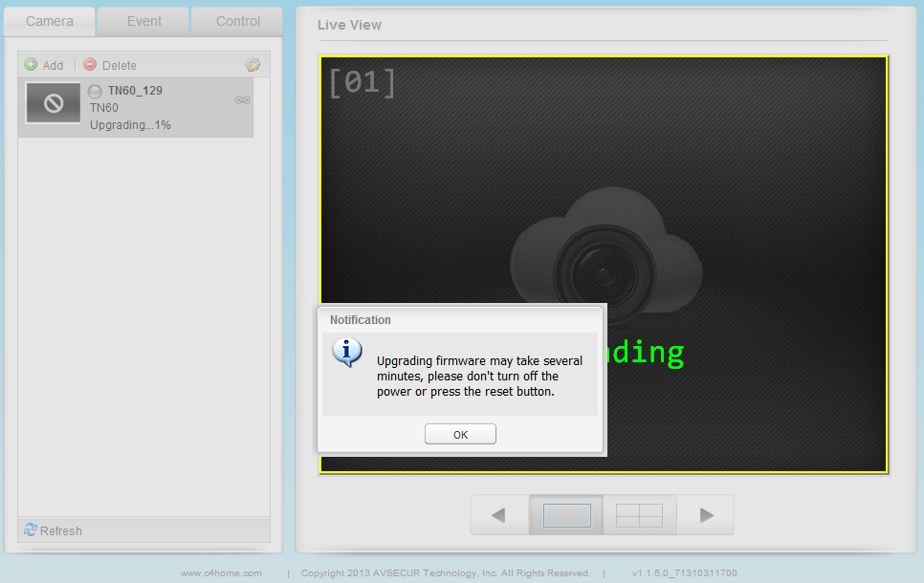Click the Live View heading
The image size is (924, 583).
[349, 25]
